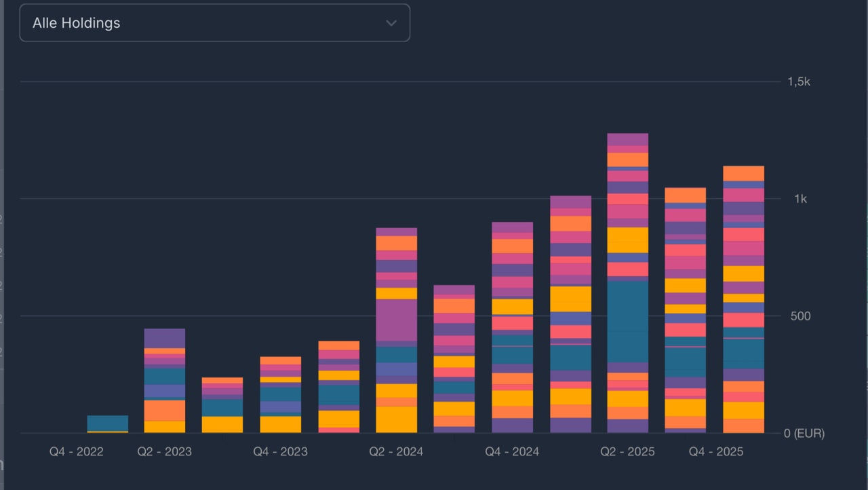Click the Q2 - 2025 x-axis label
The image size is (868, 490).
(628, 452)
